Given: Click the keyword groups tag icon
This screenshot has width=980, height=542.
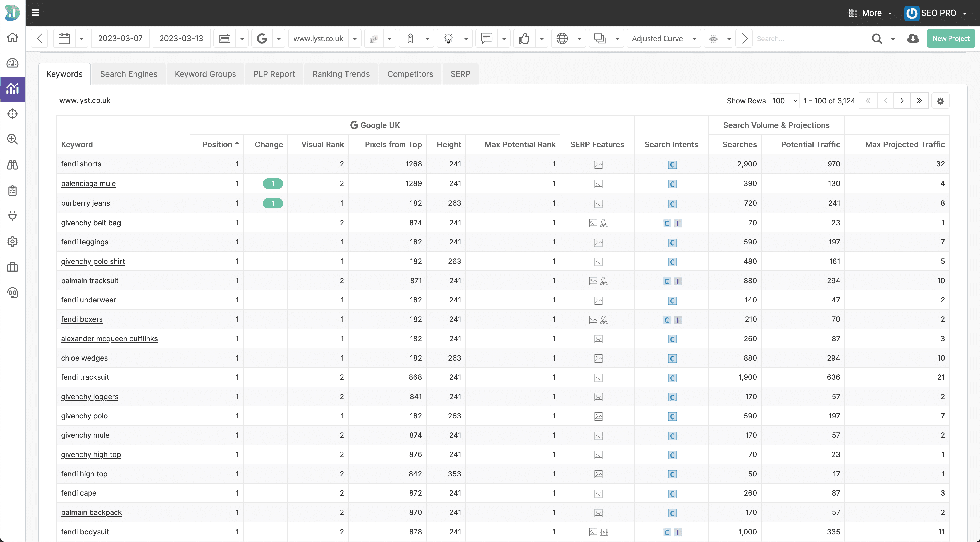Looking at the screenshot, I should click(410, 38).
